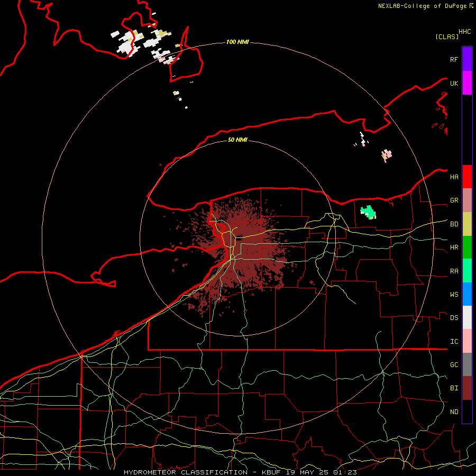Click the IC legend label
The image size is (476, 476).
click(x=454, y=342)
